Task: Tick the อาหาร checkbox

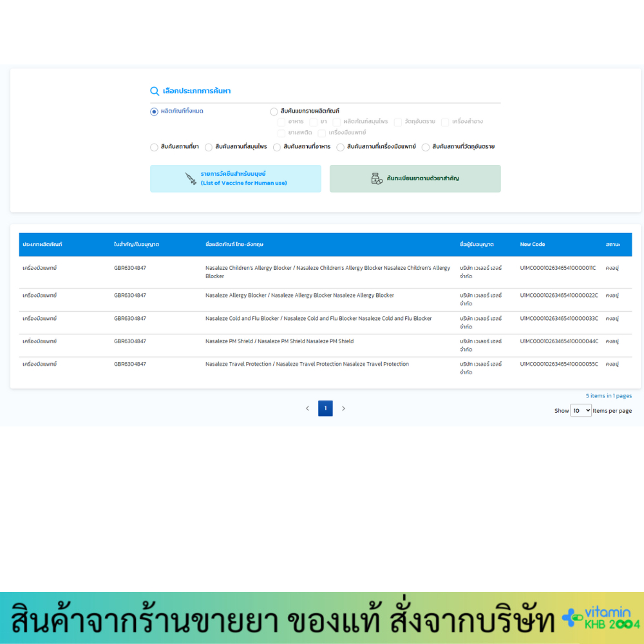Action: (x=281, y=122)
